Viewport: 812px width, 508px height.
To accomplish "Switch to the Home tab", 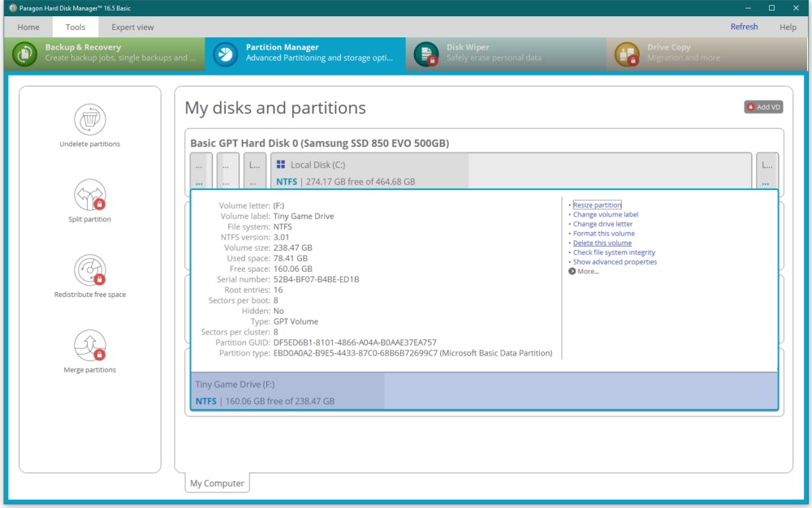I will coord(28,27).
